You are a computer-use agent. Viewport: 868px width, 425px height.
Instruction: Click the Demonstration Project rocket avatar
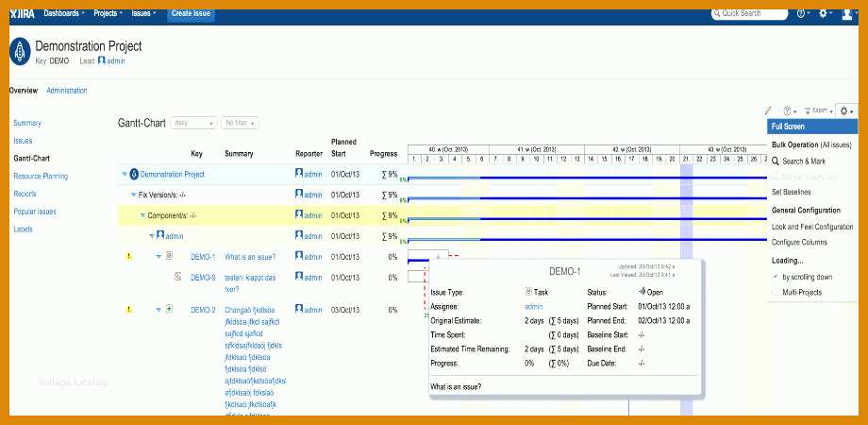tap(20, 52)
